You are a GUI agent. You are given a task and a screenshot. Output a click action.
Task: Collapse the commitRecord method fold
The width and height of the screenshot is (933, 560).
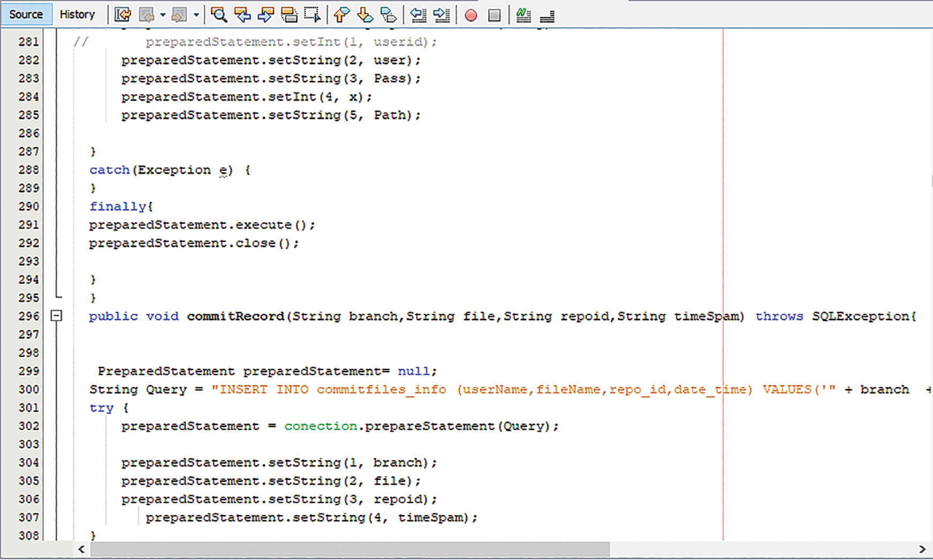point(56,316)
